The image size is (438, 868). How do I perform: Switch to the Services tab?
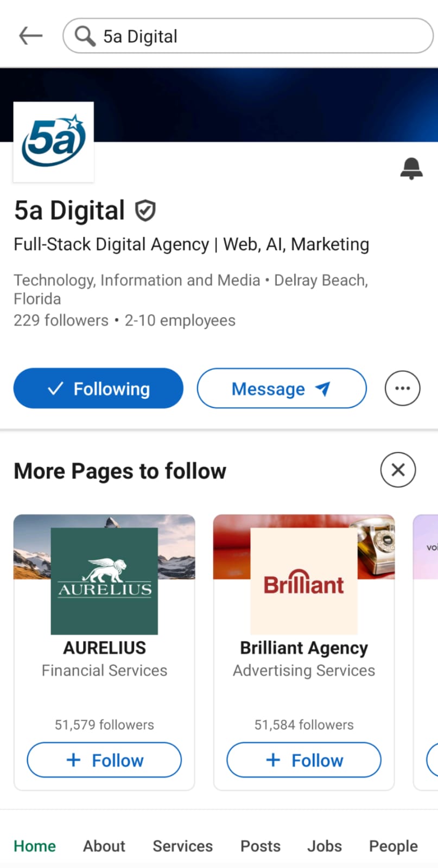(x=183, y=846)
